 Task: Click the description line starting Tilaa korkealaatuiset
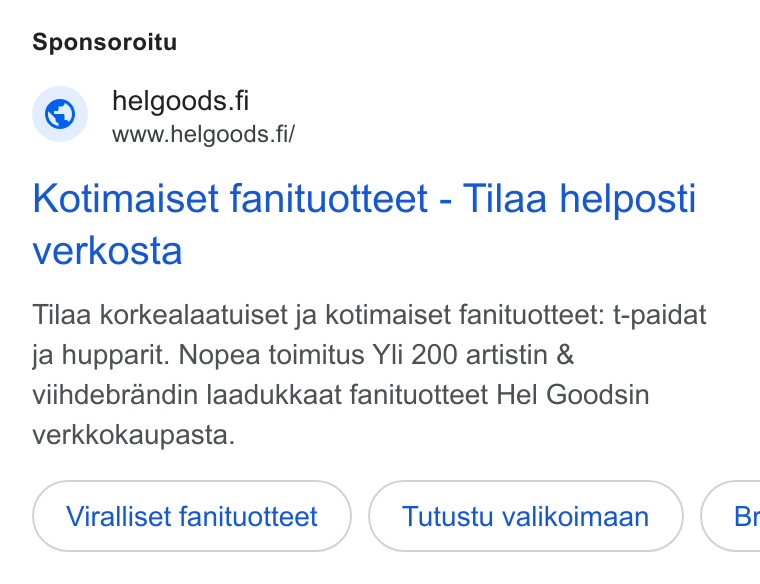pyautogui.click(x=369, y=315)
